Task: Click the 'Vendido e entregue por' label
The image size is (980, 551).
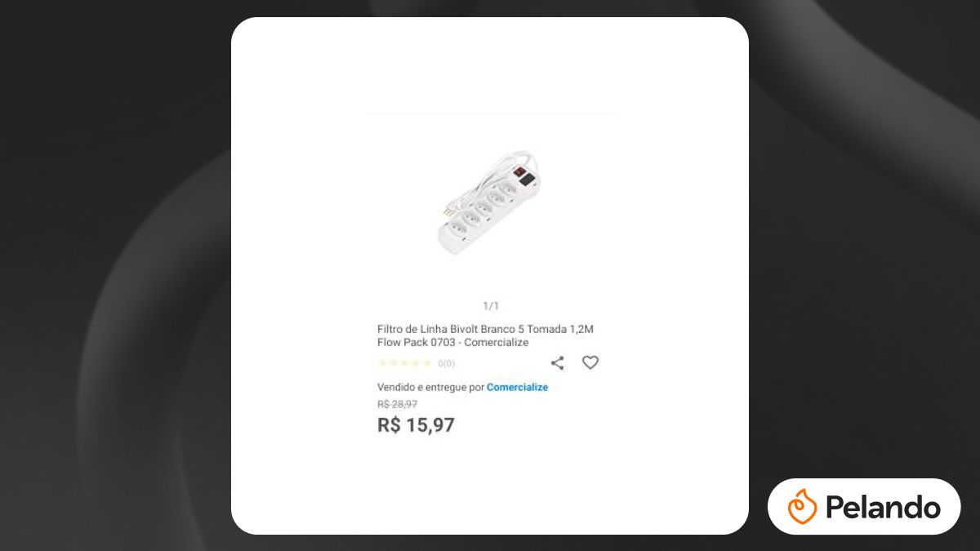Action: [x=430, y=387]
